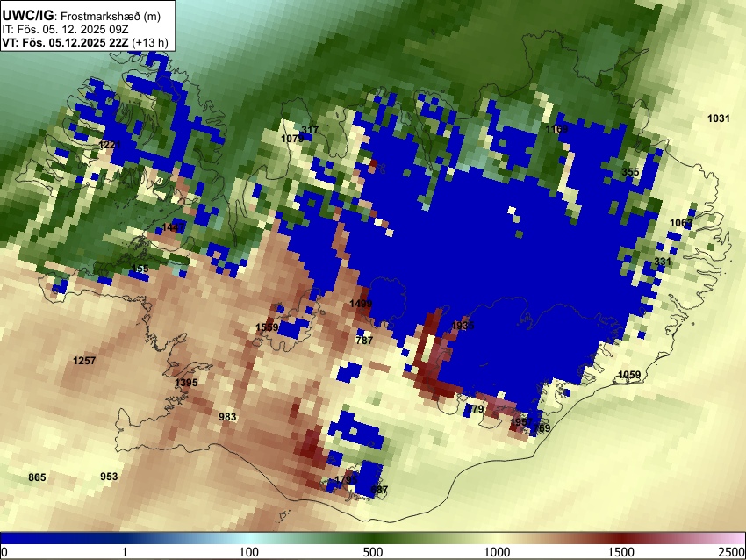Select the map value 1063
The image size is (746, 560).
(x=681, y=223)
